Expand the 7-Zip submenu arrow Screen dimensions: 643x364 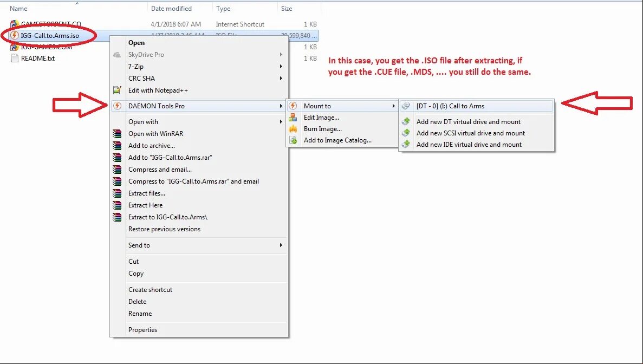(281, 67)
